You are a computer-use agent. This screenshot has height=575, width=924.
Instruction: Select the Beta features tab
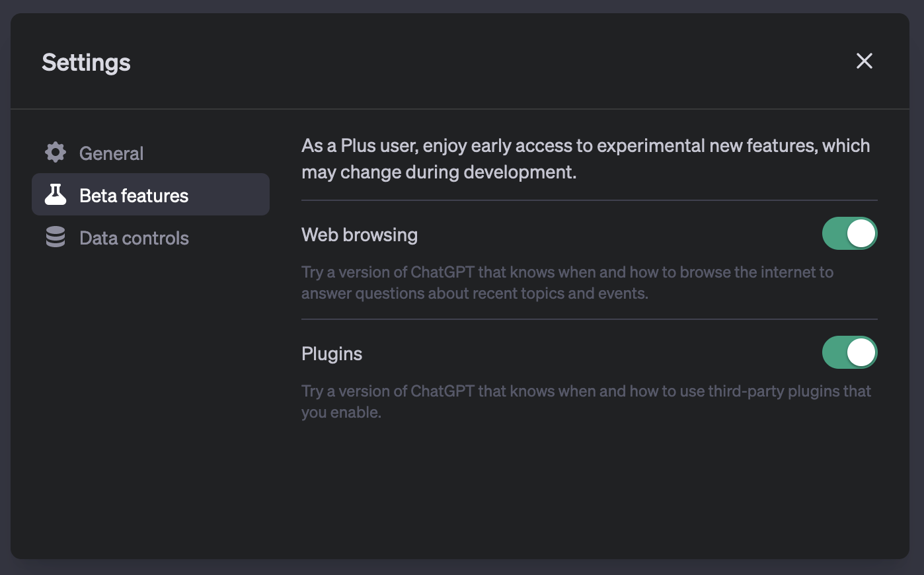(x=134, y=194)
